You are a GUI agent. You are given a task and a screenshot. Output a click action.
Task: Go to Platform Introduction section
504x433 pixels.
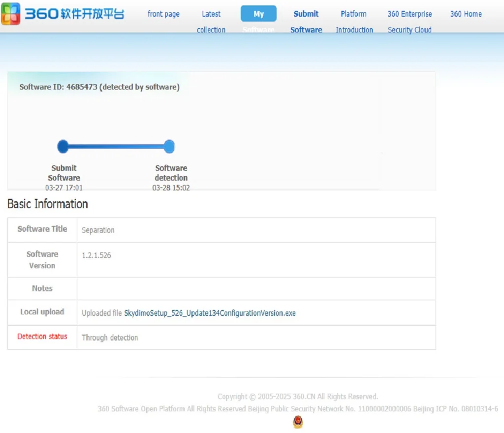tap(354, 22)
